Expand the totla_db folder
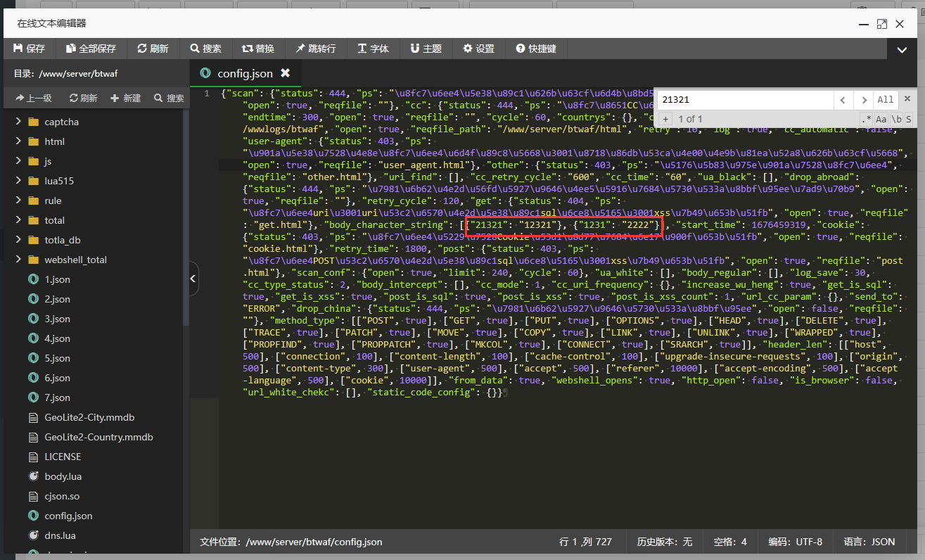The height and width of the screenshot is (560, 925). pos(18,240)
